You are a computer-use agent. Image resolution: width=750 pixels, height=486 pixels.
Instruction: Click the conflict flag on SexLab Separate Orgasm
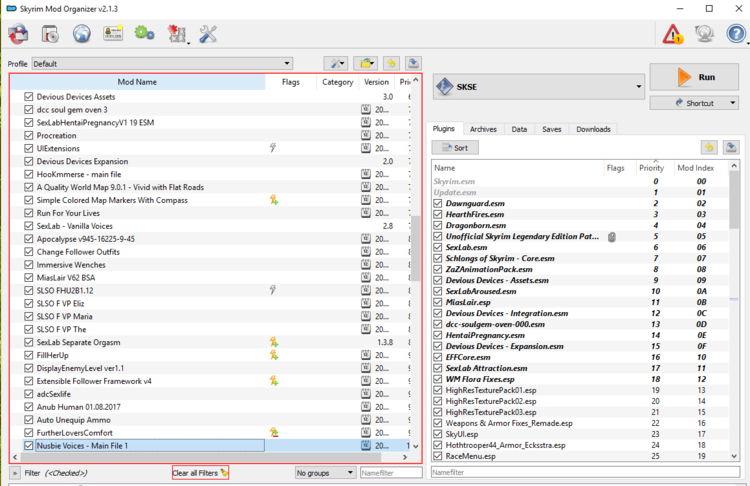(274, 342)
